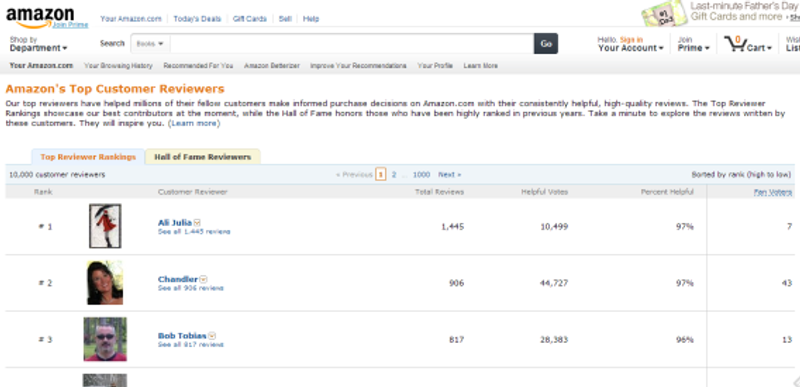This screenshot has height=387, width=800.
Task: Expand Shop by Department menu
Action: [38, 44]
